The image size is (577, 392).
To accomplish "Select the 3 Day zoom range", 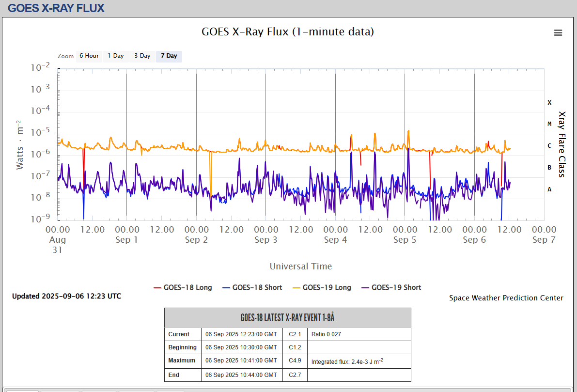I will (142, 56).
